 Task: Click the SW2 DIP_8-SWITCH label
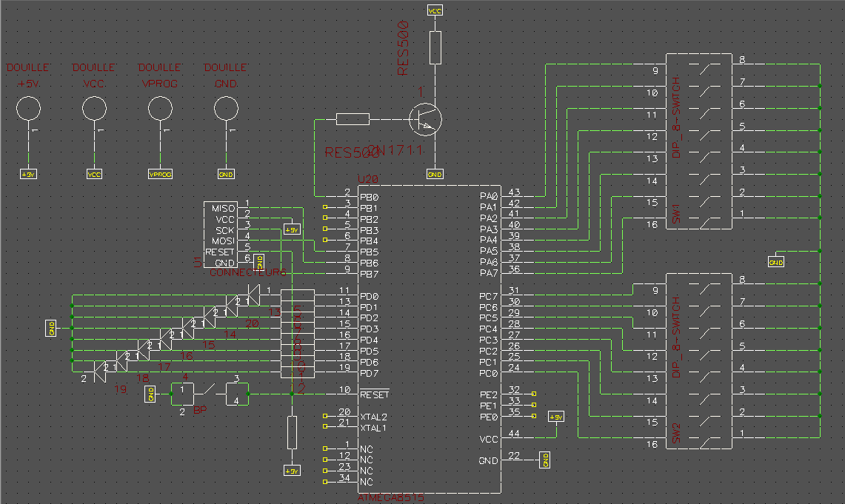[676, 337]
